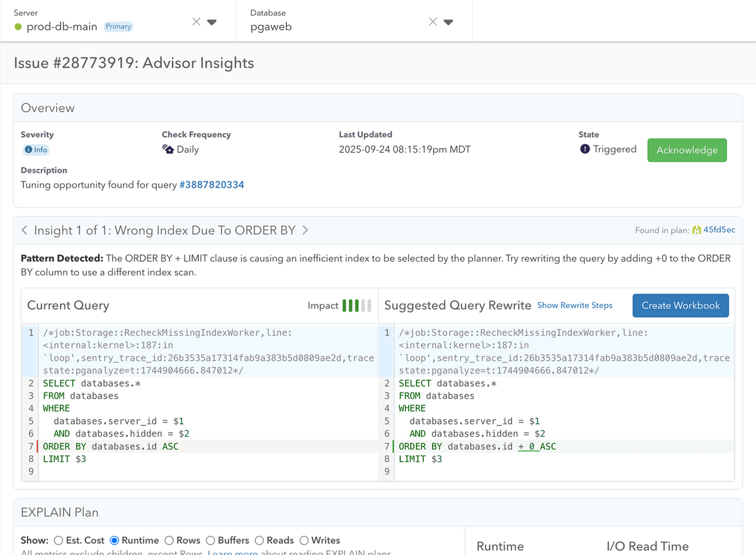Select the Reads radio button

click(259, 541)
